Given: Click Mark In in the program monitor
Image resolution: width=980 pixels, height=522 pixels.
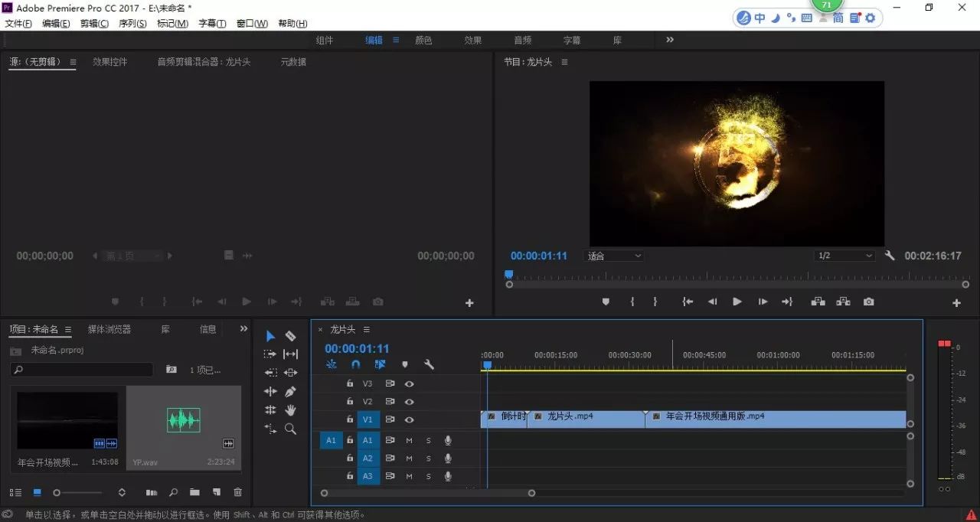Looking at the screenshot, I should [x=632, y=302].
